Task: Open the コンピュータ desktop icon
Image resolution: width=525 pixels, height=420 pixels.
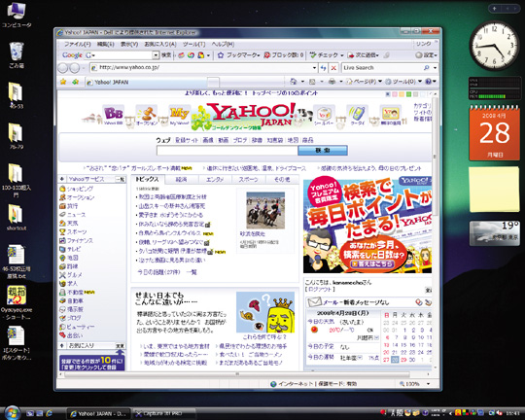Action: (x=17, y=15)
